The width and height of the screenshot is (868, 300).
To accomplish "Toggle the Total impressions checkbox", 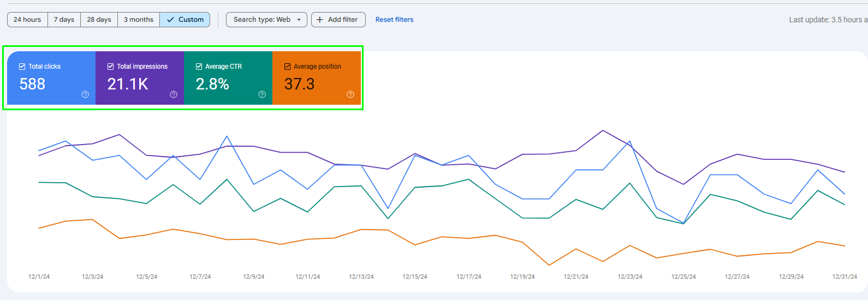I will pyautogui.click(x=111, y=67).
